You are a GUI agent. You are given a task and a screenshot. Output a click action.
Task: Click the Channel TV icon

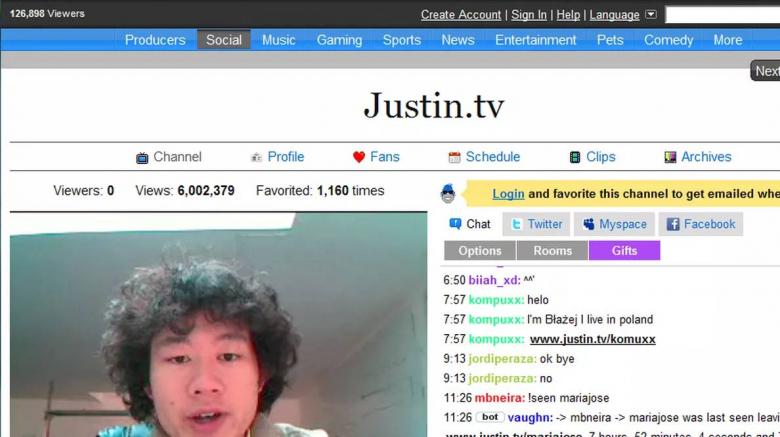[x=142, y=158]
